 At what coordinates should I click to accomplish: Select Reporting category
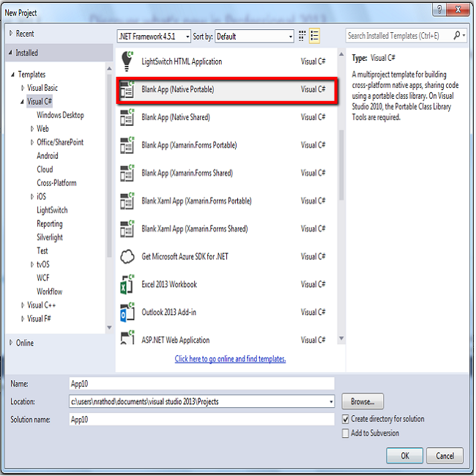50,224
